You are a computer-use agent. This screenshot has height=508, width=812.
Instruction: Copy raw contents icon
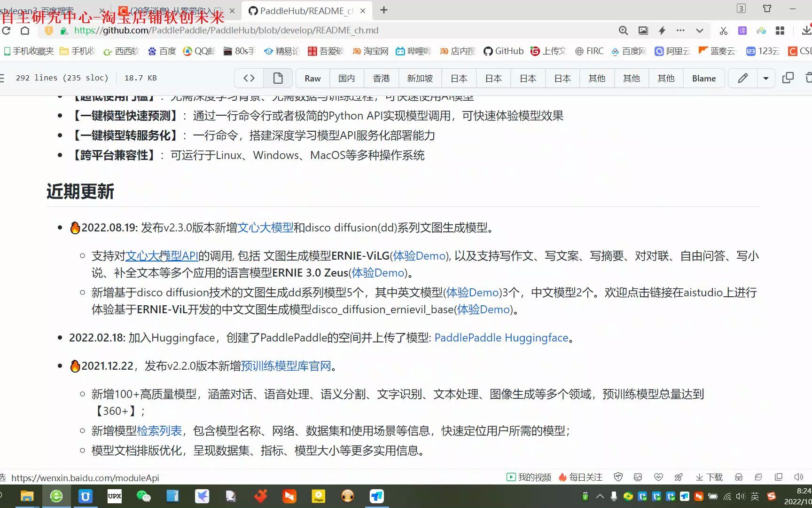coord(788,78)
